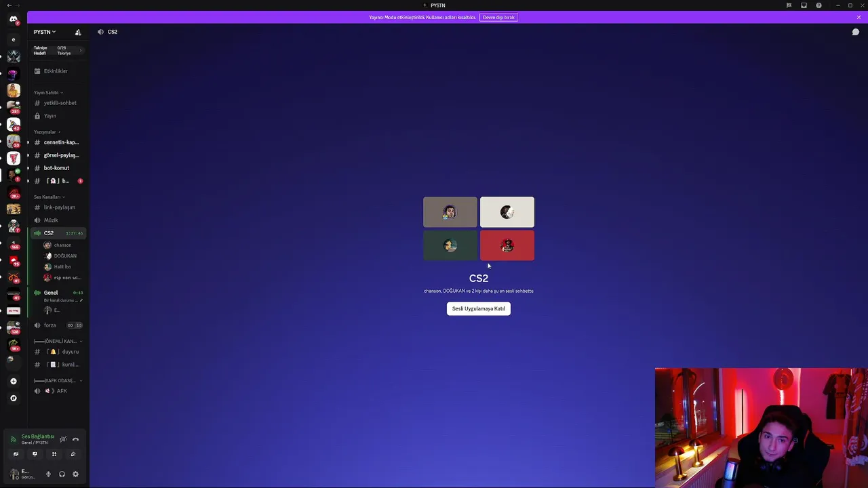Open the server labeled 'e' in the sidebar
This screenshot has height=488, width=868.
pyautogui.click(x=14, y=40)
